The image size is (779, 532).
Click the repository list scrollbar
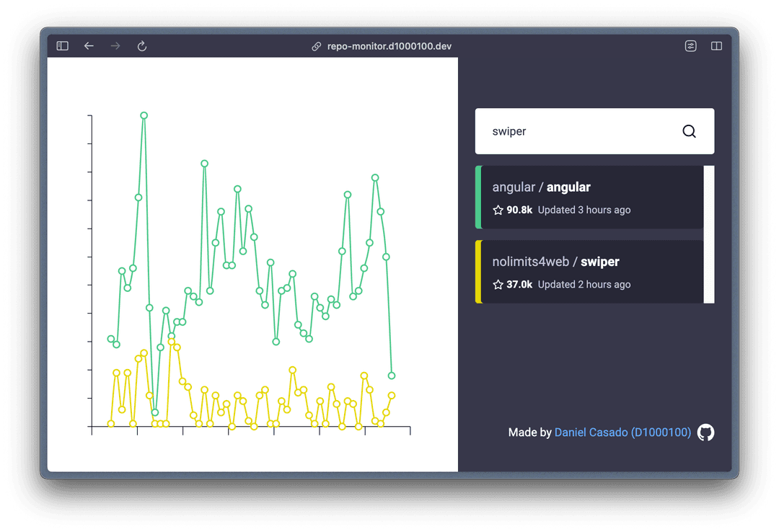(709, 234)
